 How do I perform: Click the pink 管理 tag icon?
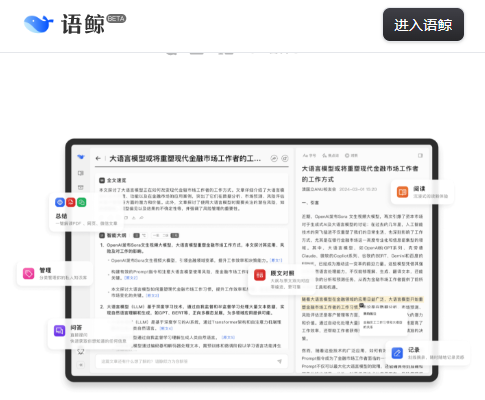click(x=28, y=273)
